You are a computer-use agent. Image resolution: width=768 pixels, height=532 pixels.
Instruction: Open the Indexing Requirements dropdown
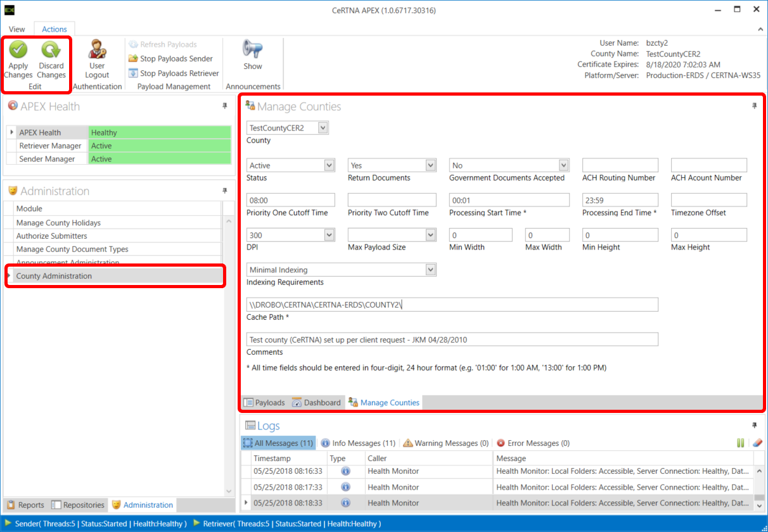(430, 270)
